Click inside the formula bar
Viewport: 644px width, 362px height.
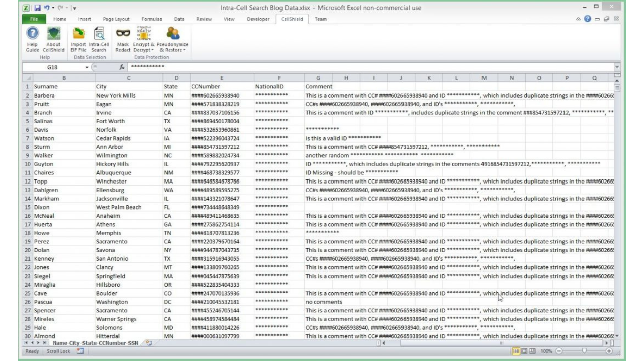tap(370, 66)
